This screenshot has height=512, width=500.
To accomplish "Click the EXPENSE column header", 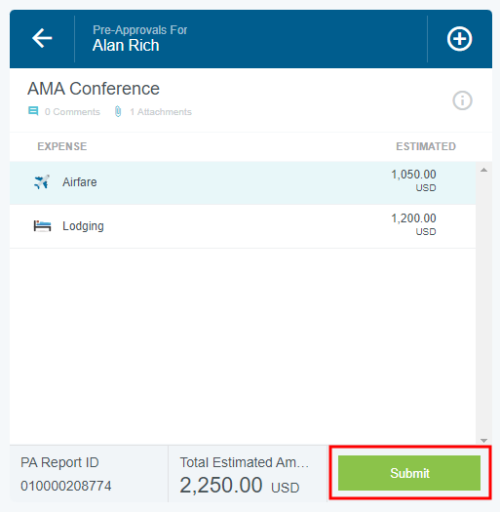I will (62, 146).
